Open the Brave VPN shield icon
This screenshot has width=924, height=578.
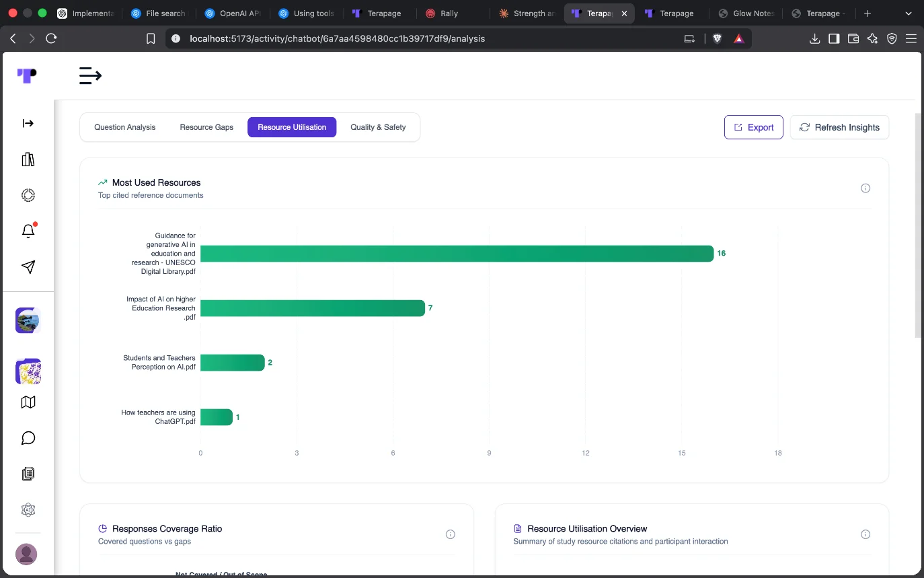click(x=892, y=38)
